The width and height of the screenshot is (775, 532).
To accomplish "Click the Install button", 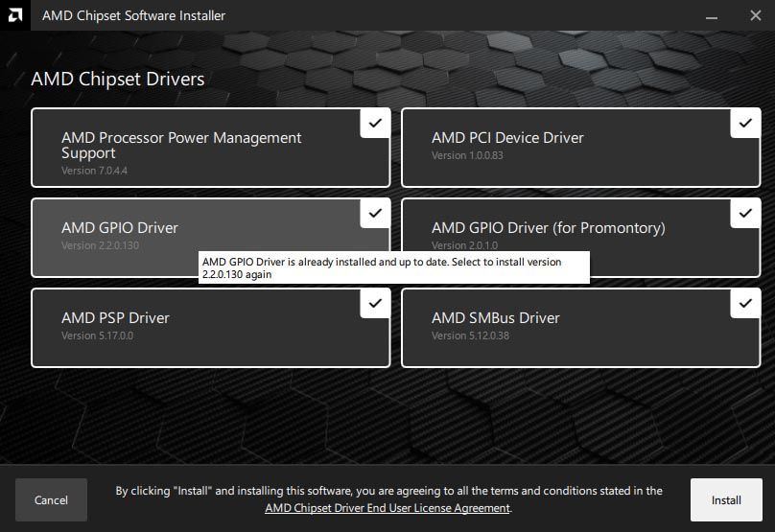I will pos(726,500).
